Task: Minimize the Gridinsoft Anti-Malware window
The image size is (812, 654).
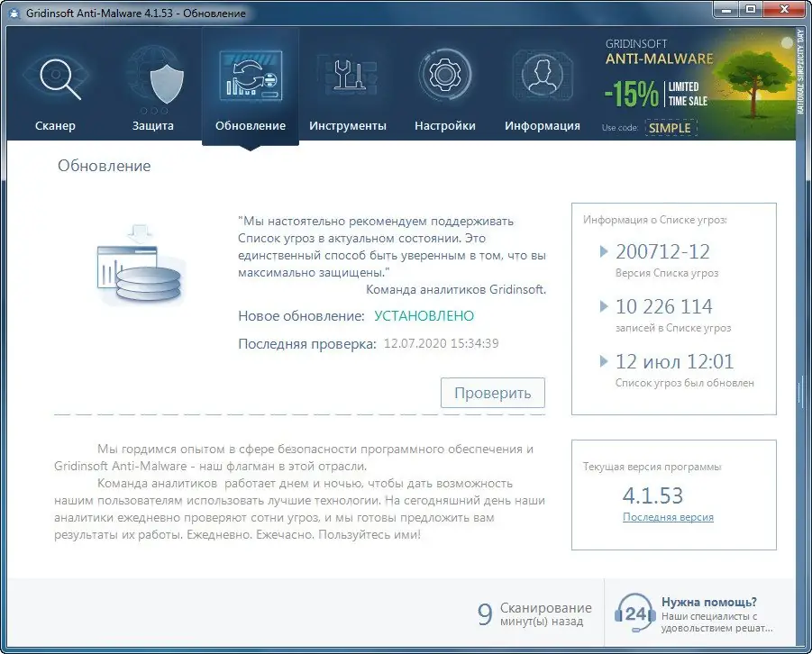Action: (726, 10)
